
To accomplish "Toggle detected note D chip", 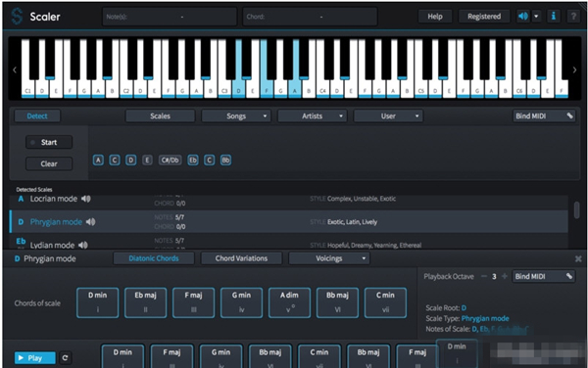I will (131, 161).
